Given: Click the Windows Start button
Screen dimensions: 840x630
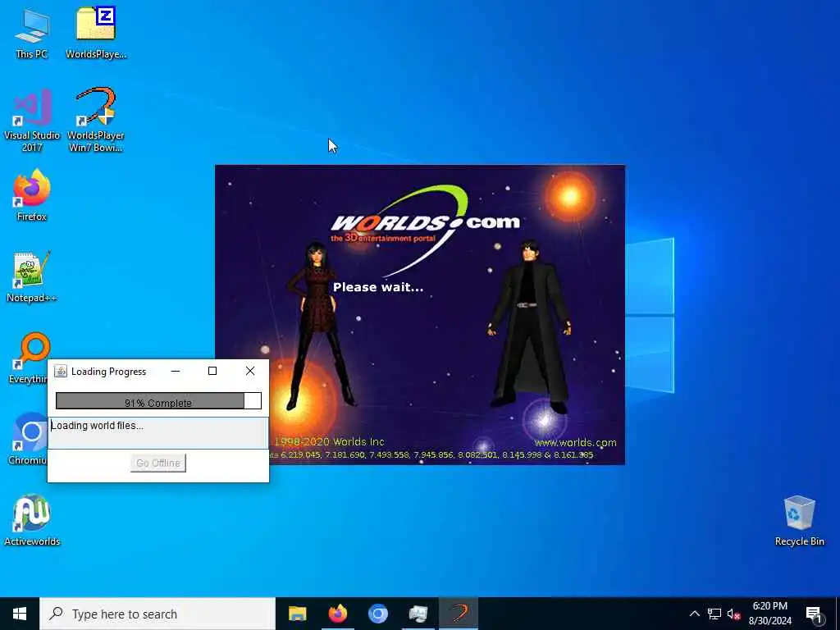Looking at the screenshot, I should [20, 614].
